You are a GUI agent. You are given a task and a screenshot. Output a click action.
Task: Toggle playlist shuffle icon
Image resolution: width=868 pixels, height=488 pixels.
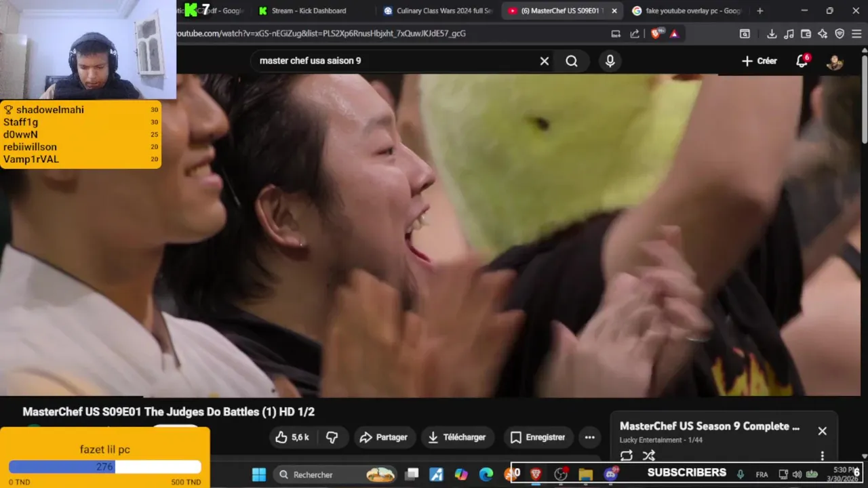point(649,455)
